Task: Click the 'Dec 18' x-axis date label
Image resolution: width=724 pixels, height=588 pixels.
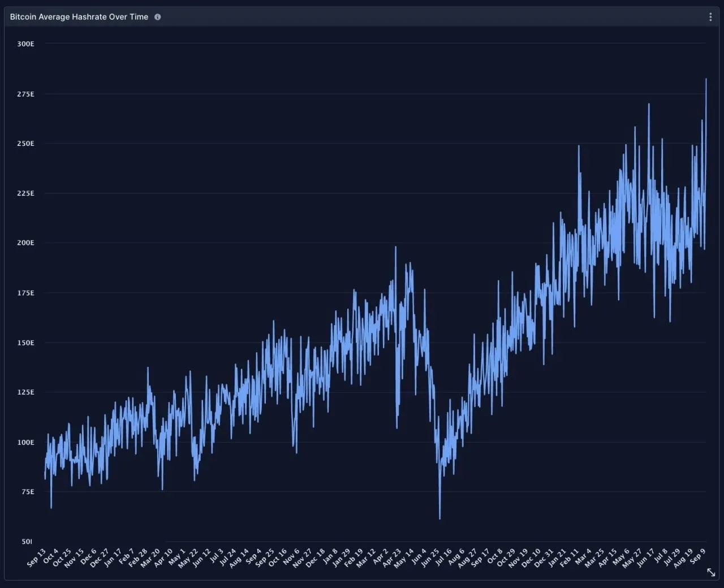Action: tap(315, 557)
